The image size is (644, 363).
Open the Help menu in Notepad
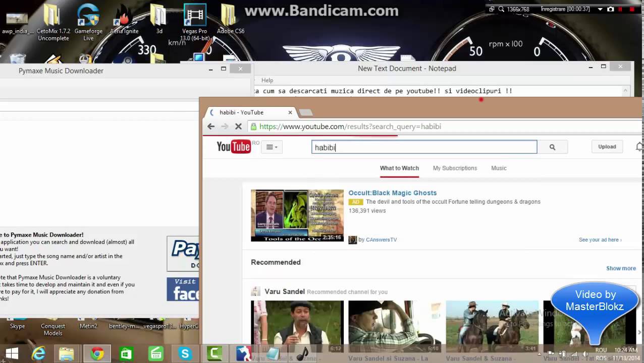click(267, 80)
